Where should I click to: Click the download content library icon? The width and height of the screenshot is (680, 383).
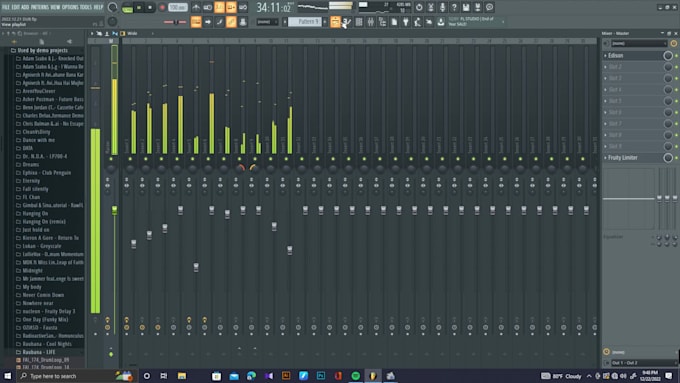pos(441,22)
